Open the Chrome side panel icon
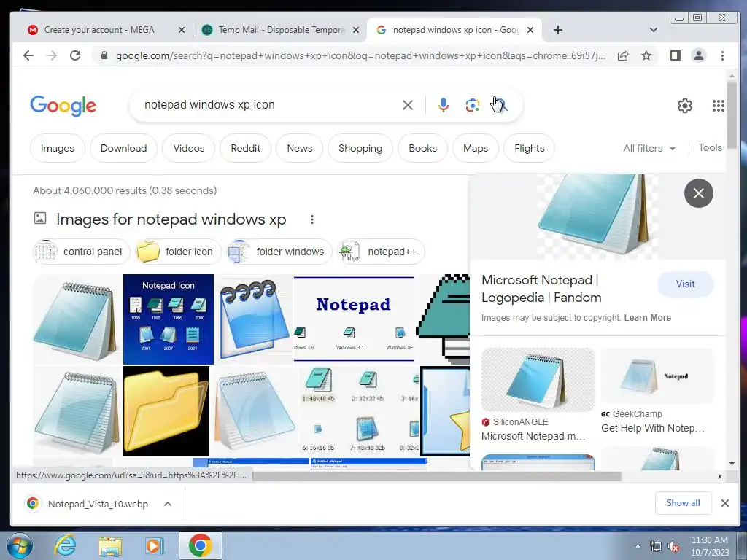Image resolution: width=747 pixels, height=560 pixels. 675,55
